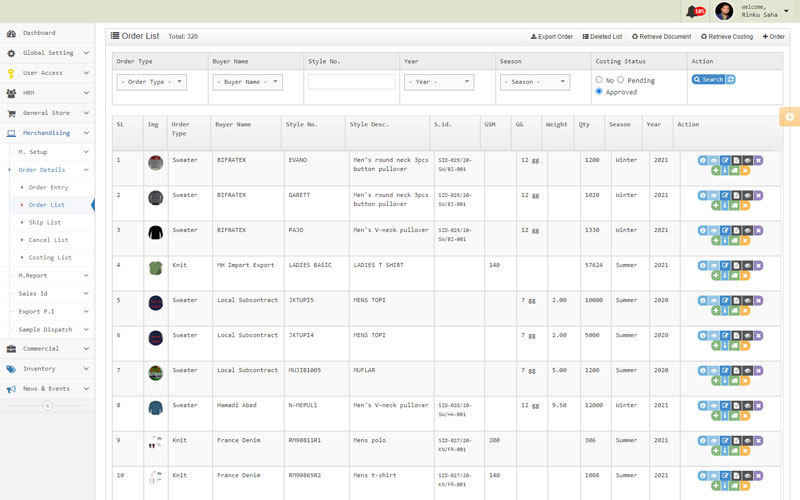The height and width of the screenshot is (500, 800).
Task: Click LADIES BASIC green t-shirt thumbnail
Action: (x=156, y=268)
